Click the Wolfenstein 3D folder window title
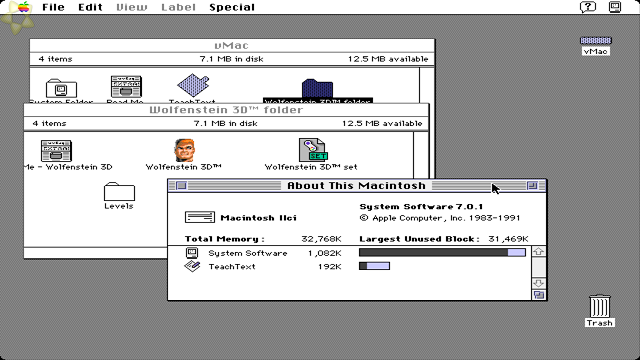Viewport: 640px width, 360px height. tap(226, 110)
